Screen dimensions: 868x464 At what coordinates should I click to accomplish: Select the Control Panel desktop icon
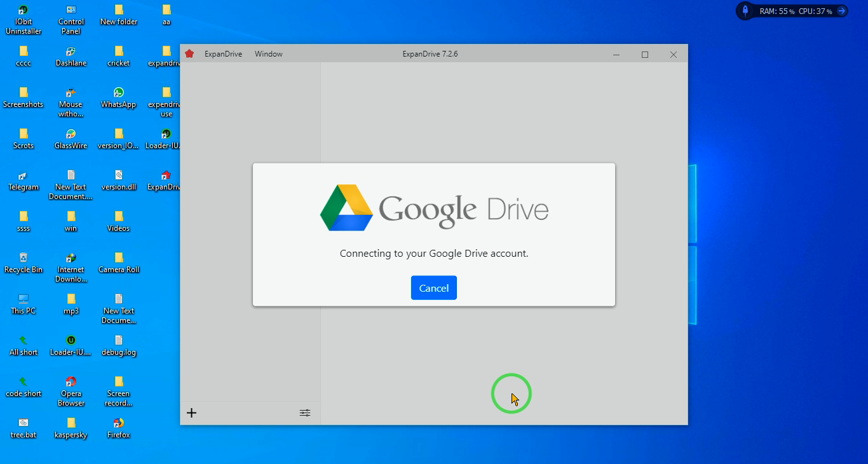[71, 20]
